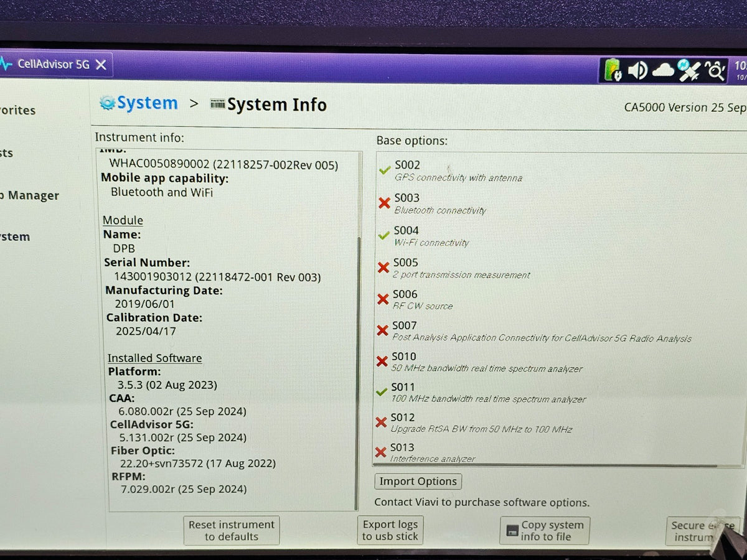This screenshot has width=747, height=560.
Task: Click the DPB module name value
Action: tap(124, 248)
